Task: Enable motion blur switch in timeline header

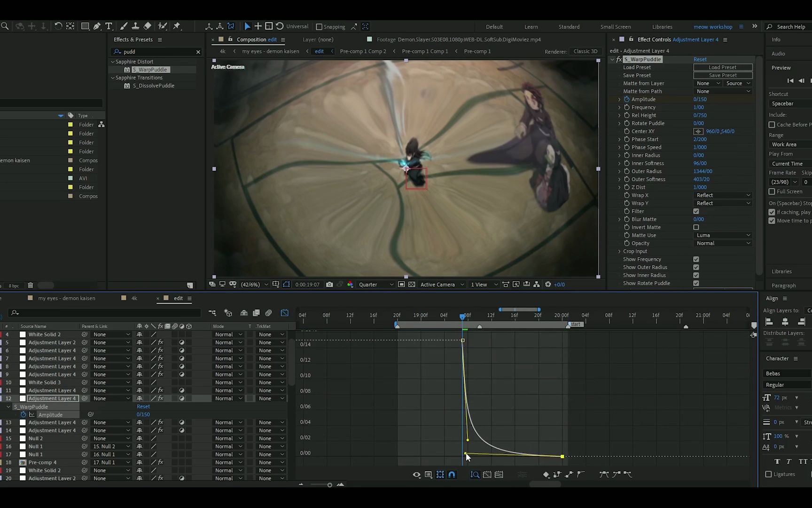Action: [x=268, y=313]
